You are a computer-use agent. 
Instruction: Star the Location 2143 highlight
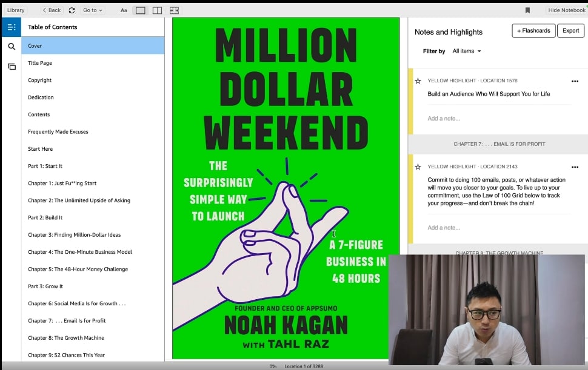click(418, 167)
